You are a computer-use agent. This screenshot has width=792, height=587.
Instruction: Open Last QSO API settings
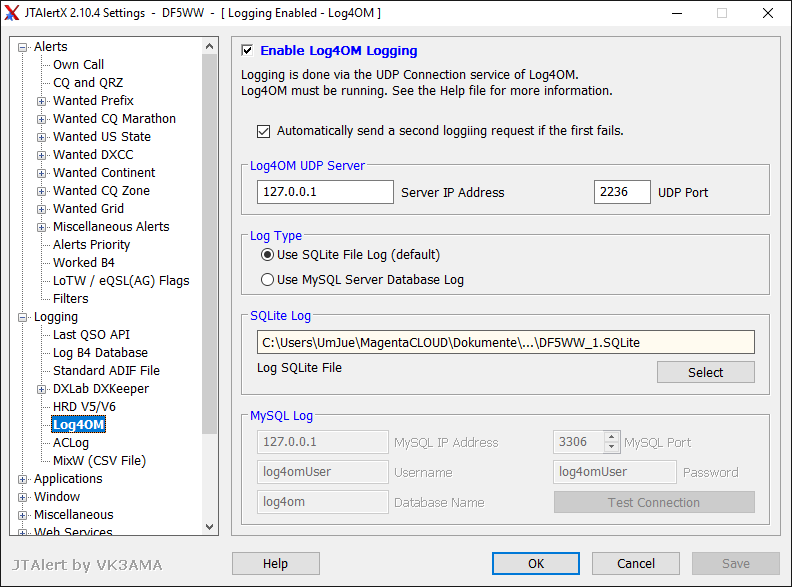pos(91,334)
